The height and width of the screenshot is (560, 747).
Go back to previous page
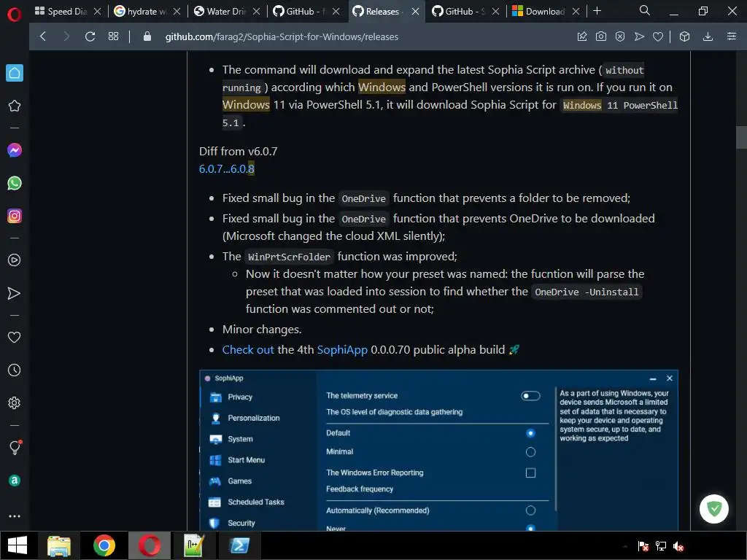pyautogui.click(x=43, y=36)
